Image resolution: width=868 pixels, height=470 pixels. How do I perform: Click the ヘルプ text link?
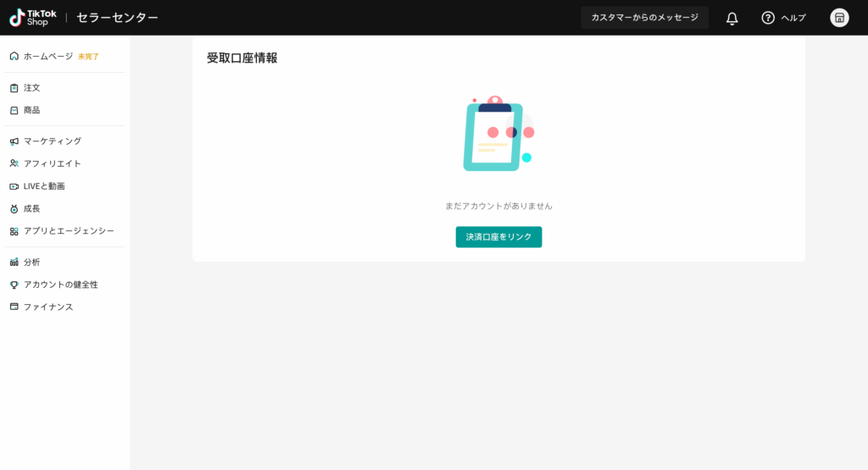tap(793, 18)
